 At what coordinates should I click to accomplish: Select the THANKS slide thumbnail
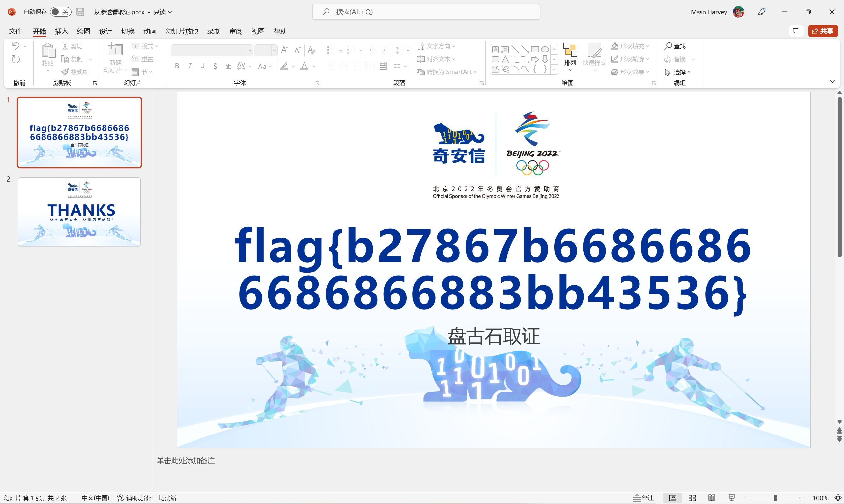coord(79,211)
